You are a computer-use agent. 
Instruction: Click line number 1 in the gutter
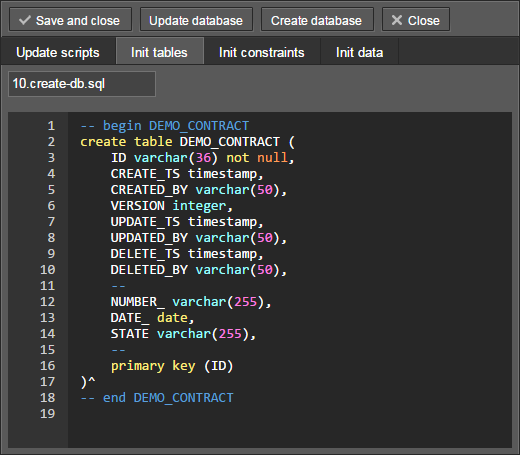pyautogui.click(x=51, y=126)
